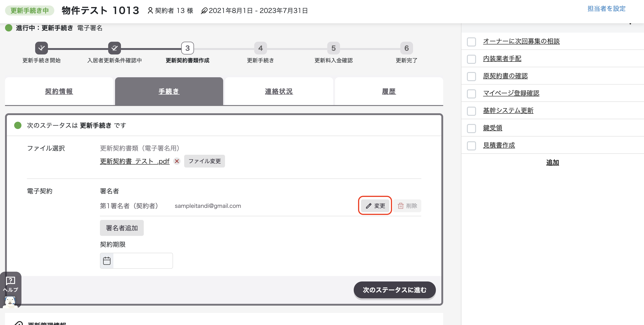Open 更新契約書_テスト_.pdf file link
Viewport: 644px width, 325px height.
(x=135, y=161)
